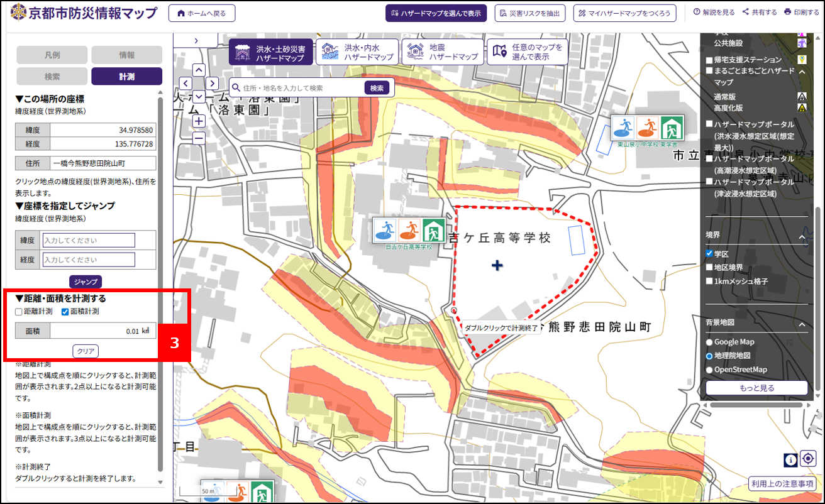Click the 通常版 hazard sign legend icon
Viewport: 825px width, 504px height.
[802, 97]
